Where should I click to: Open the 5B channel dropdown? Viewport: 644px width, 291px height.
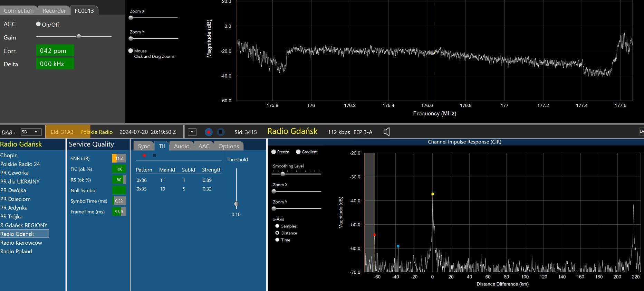[31, 132]
